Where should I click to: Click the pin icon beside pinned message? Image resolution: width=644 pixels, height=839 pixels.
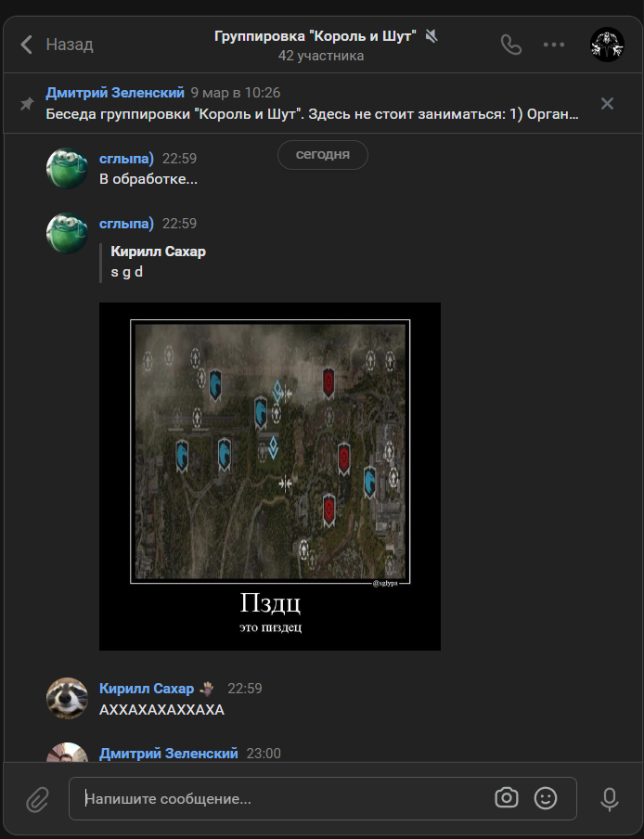(x=27, y=104)
